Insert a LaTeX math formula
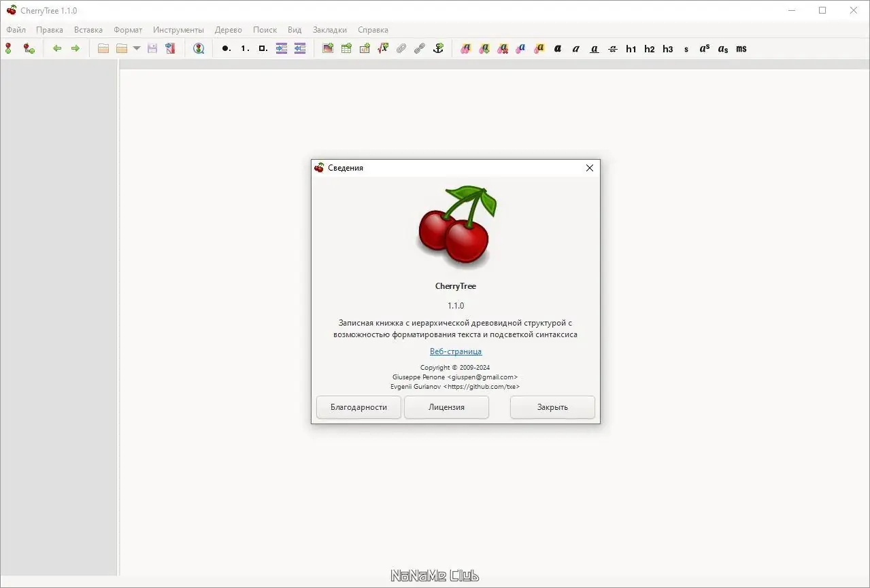 (383, 48)
